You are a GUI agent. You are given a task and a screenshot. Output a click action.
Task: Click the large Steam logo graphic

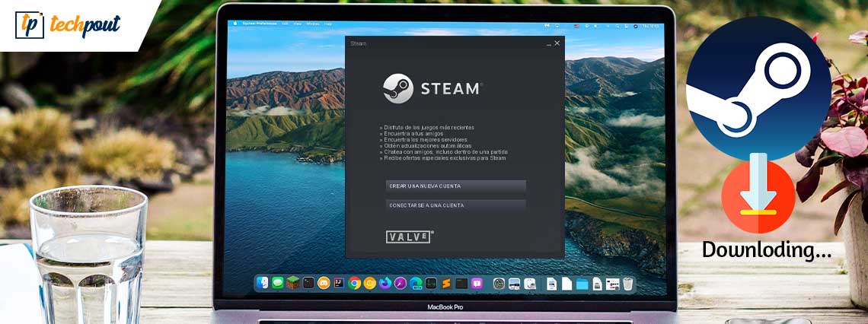[x=758, y=88]
